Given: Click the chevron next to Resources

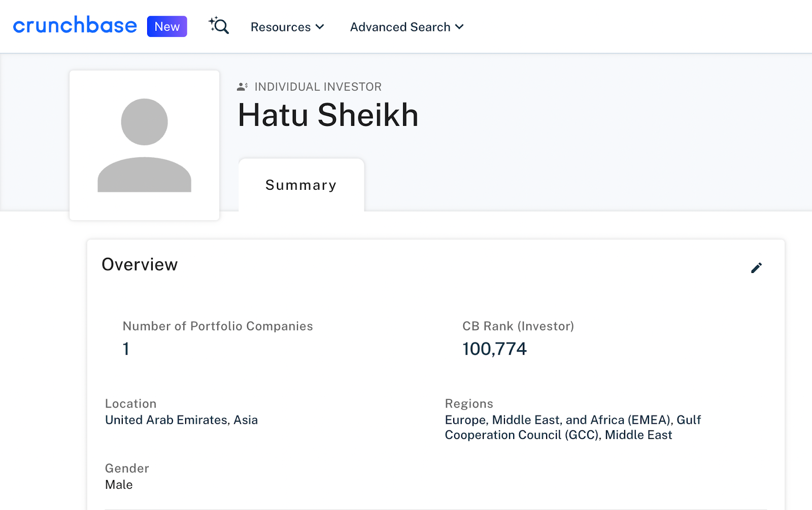Looking at the screenshot, I should click(320, 27).
